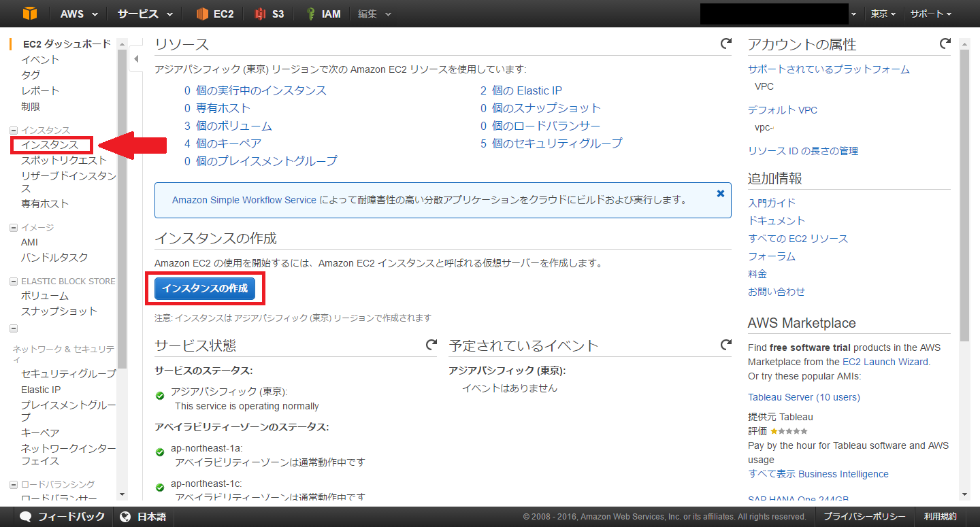
Task: Open イベント in the sidebar
Action: (40, 60)
